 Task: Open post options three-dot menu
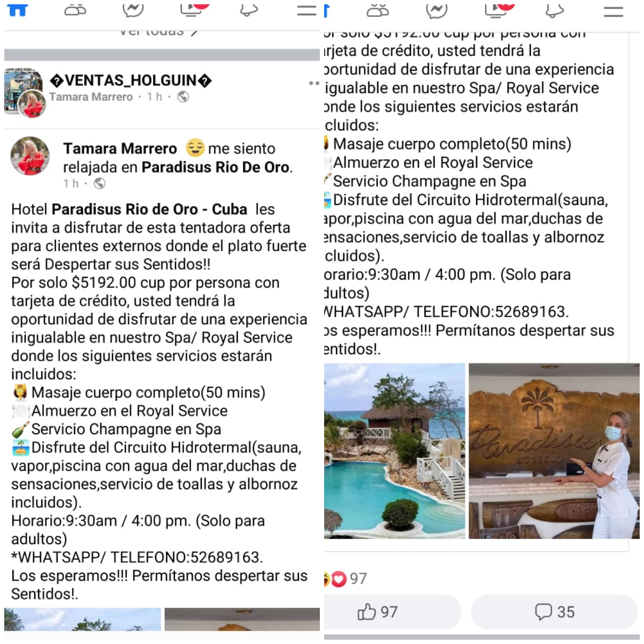coord(314,83)
